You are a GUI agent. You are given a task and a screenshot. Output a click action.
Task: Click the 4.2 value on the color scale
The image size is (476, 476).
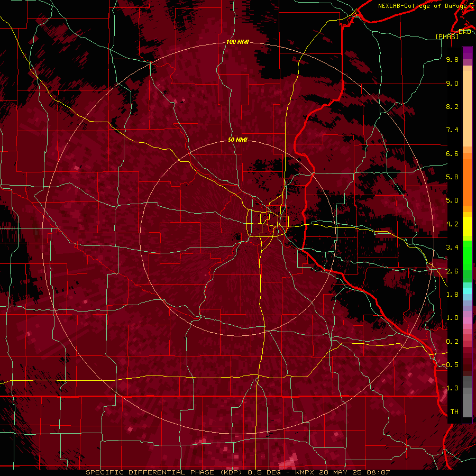(452, 224)
